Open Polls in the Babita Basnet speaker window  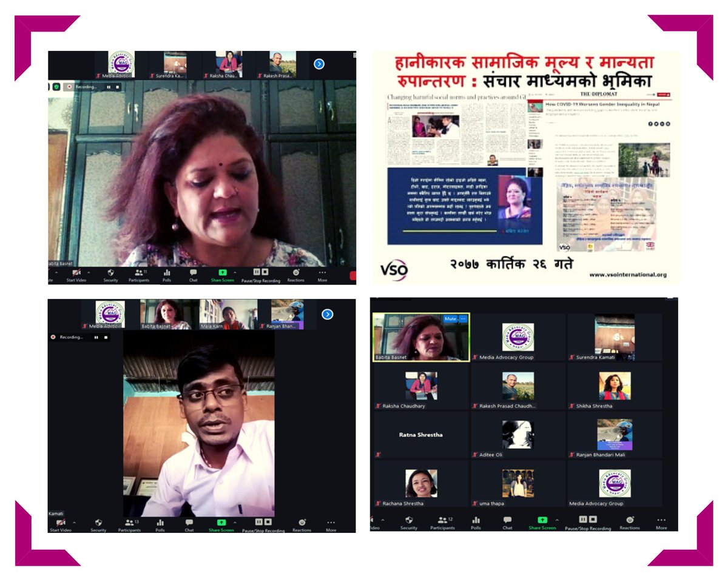pyautogui.click(x=167, y=276)
